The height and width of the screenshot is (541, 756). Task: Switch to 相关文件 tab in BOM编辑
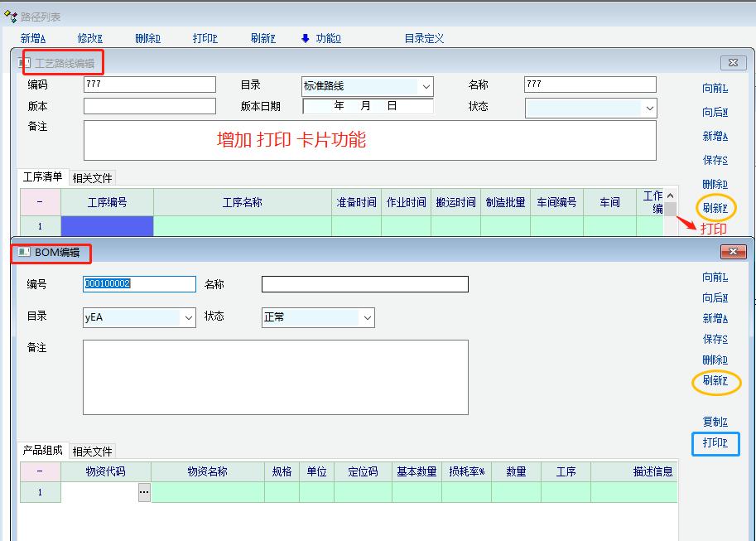click(92, 452)
